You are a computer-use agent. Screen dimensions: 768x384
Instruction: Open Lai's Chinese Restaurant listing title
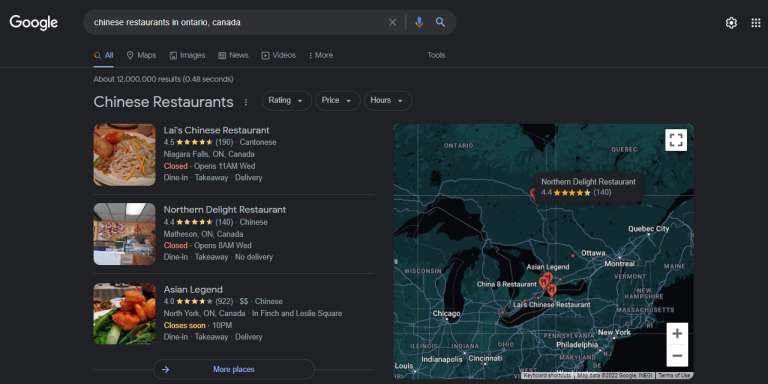pos(216,130)
